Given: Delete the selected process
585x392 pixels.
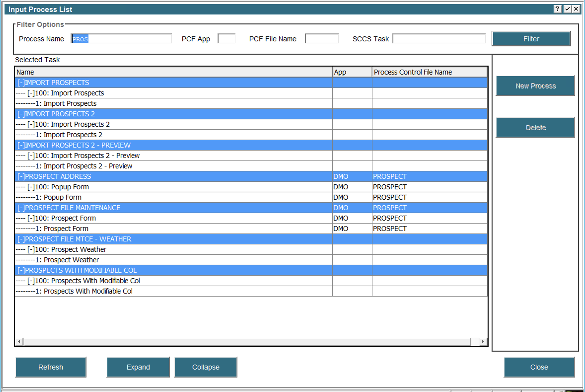Looking at the screenshot, I should [535, 127].
